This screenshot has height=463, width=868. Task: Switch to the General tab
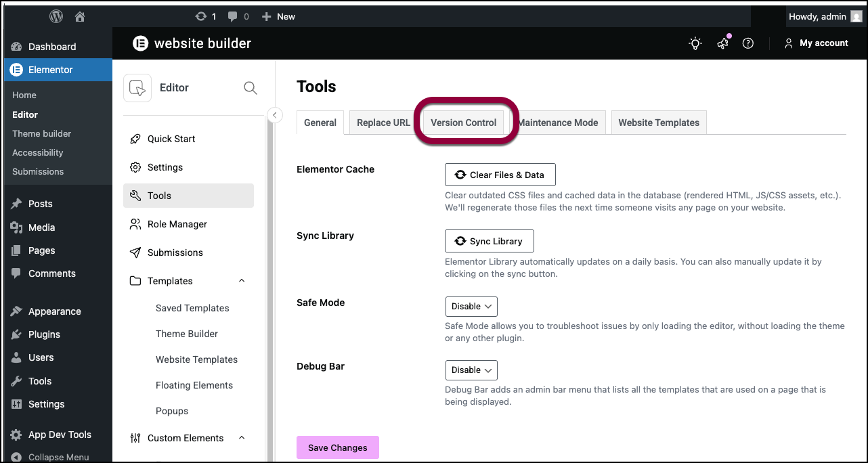(320, 123)
